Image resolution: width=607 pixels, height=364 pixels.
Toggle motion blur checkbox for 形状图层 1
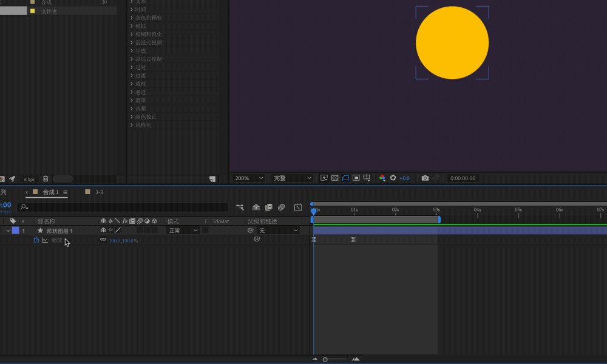140,230
